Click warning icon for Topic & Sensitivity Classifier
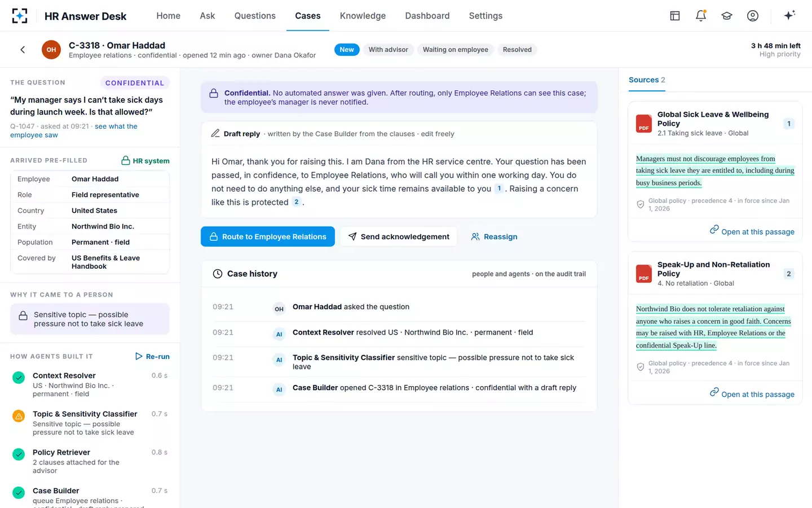 click(x=19, y=416)
